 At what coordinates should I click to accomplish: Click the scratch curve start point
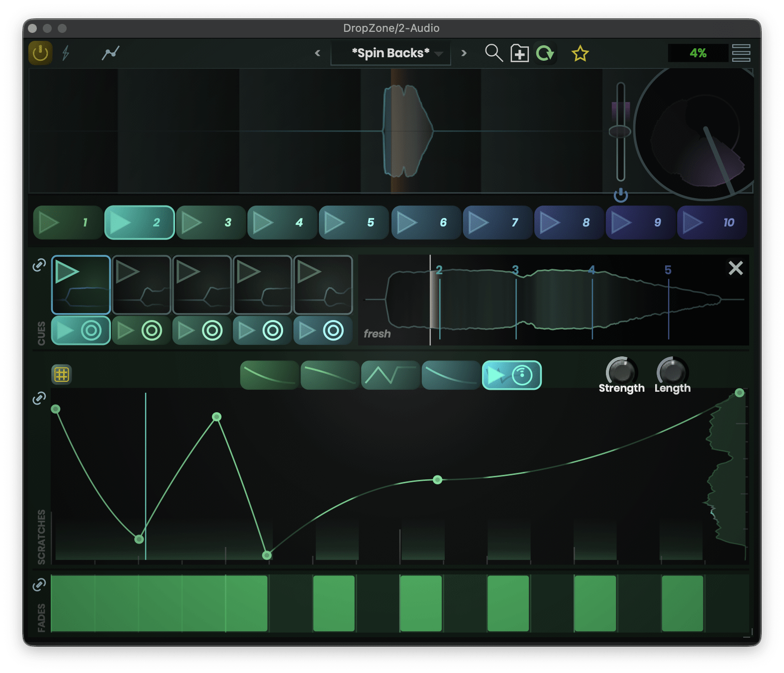56,409
